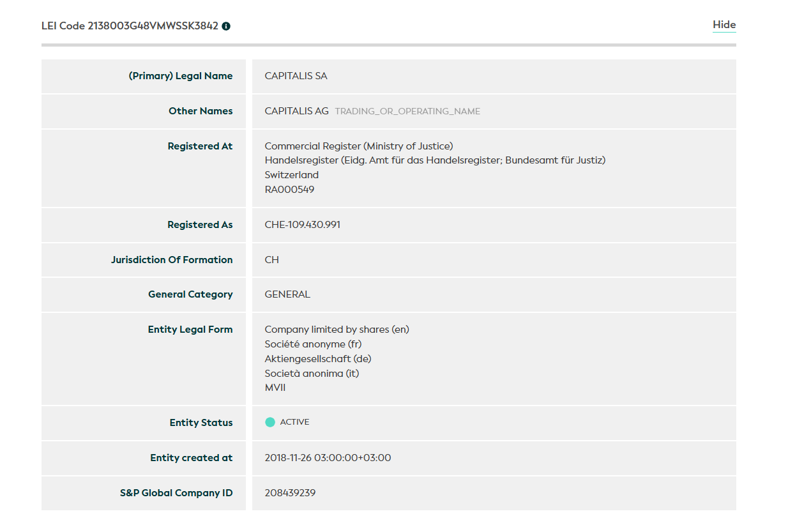This screenshot has width=788, height=532.
Task: Click the LEI Code 2138003G48VMWSSK3842 heading
Action: click(x=130, y=26)
